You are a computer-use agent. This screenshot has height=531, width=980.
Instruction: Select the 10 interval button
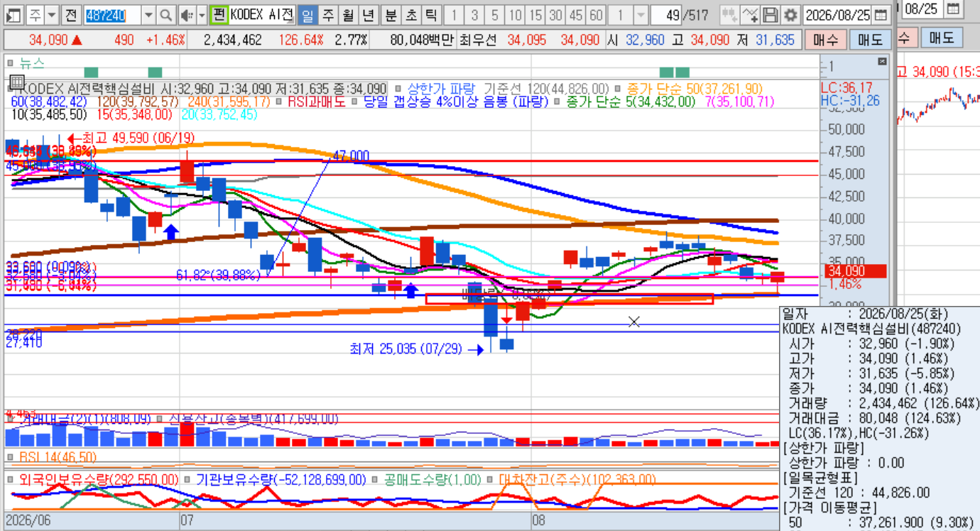516,15
